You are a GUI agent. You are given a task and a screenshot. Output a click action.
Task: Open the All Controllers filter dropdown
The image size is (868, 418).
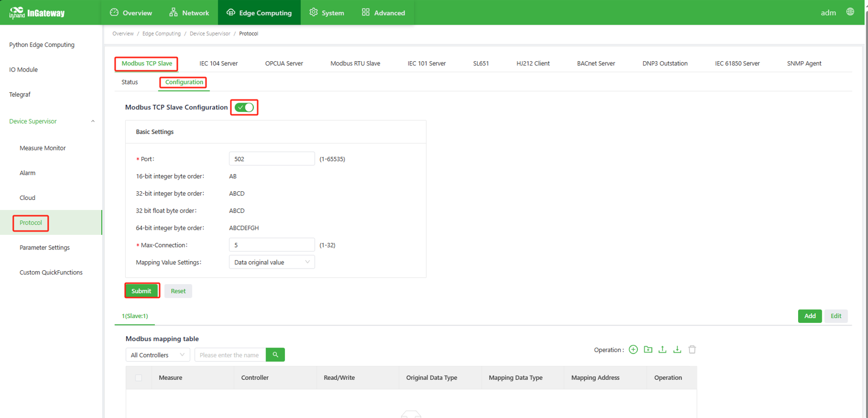pos(157,355)
